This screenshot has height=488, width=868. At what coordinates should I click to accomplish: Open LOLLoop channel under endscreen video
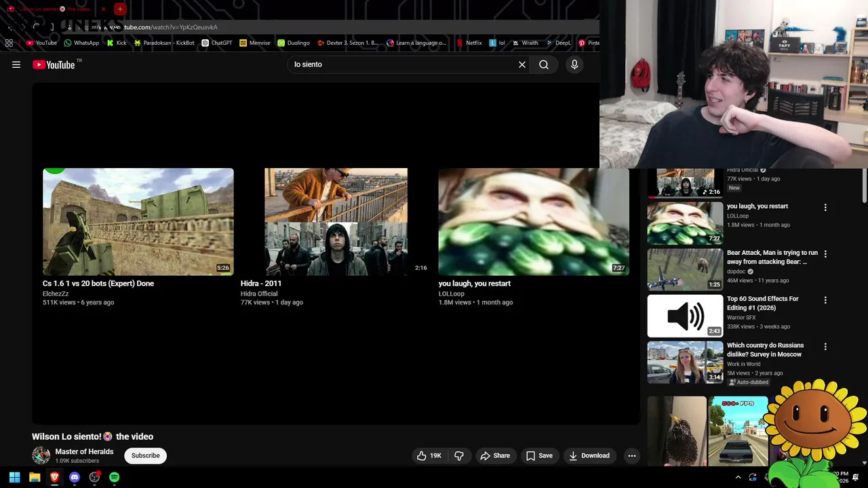pyautogui.click(x=452, y=293)
